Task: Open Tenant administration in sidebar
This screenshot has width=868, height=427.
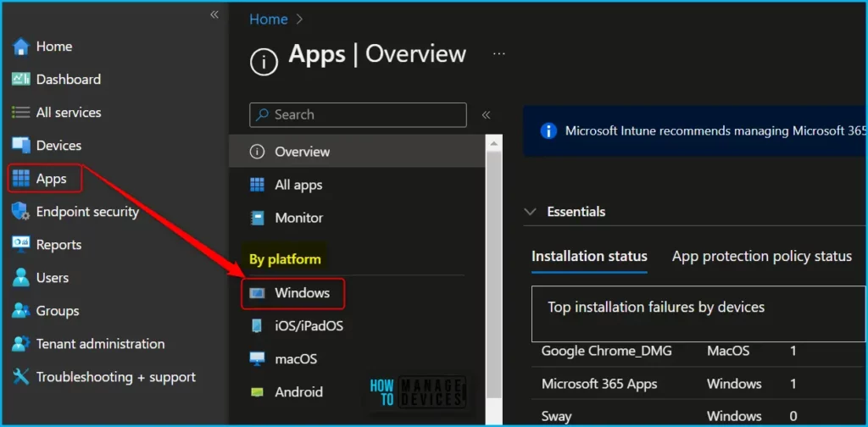Action: 100,344
